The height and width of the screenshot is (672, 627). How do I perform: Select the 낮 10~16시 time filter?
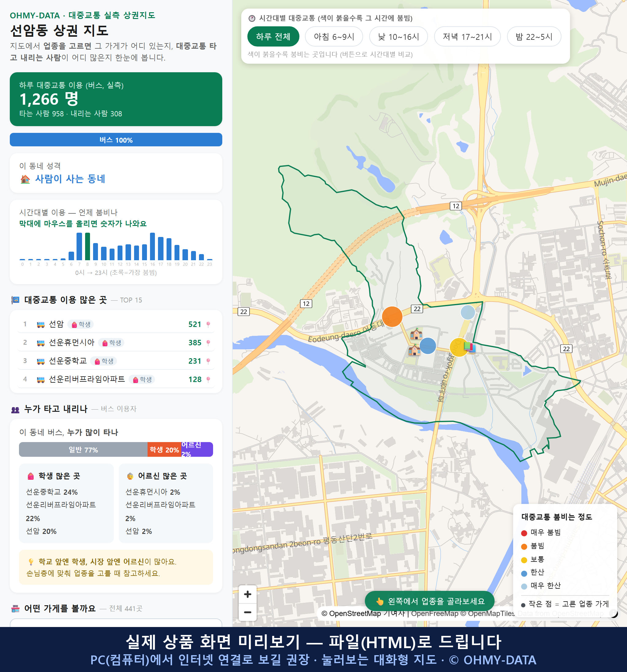click(399, 36)
